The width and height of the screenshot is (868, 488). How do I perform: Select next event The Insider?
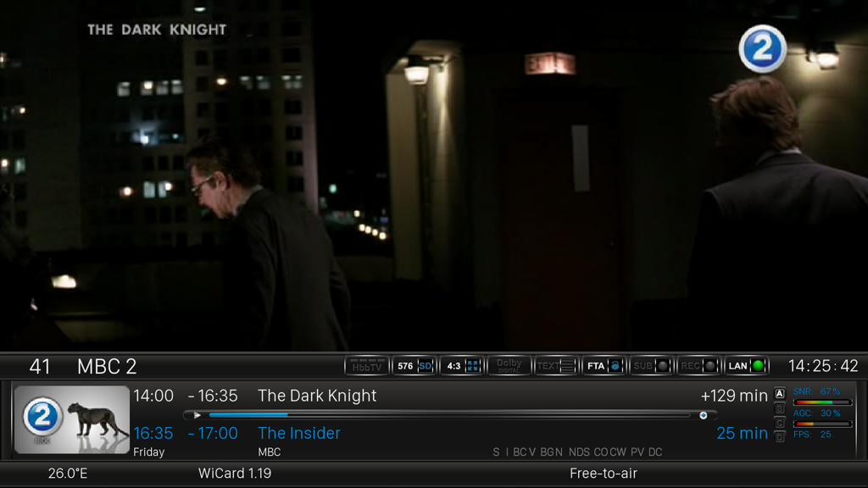click(x=299, y=433)
